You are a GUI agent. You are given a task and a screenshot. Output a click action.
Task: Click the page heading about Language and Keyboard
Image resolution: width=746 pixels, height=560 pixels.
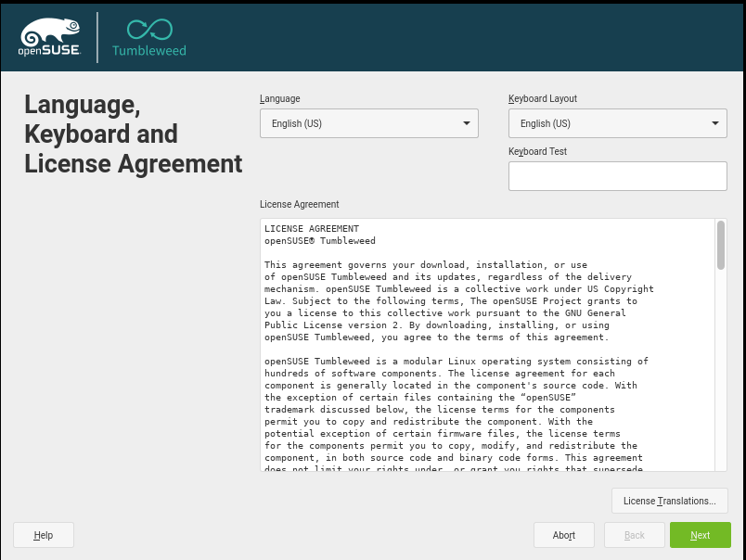[133, 134]
